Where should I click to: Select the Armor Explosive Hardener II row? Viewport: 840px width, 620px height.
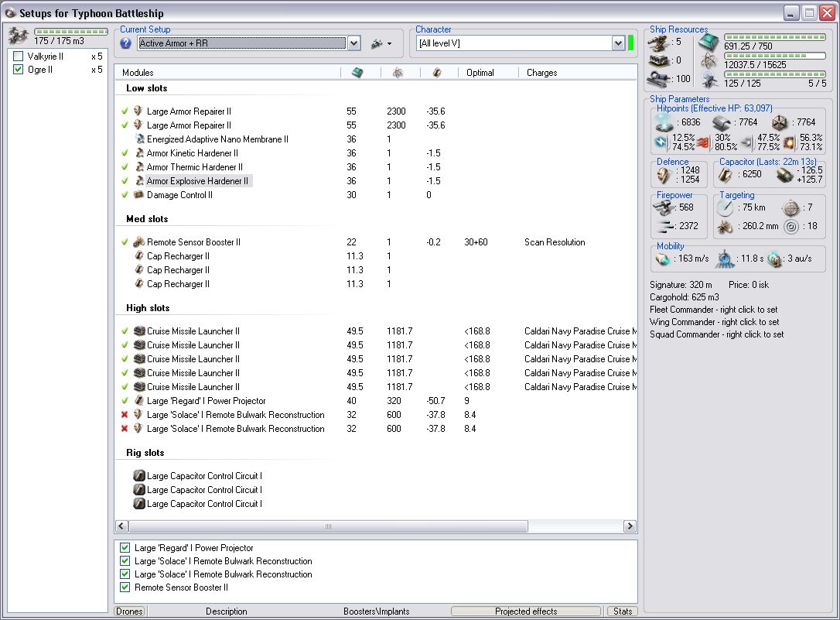197,181
